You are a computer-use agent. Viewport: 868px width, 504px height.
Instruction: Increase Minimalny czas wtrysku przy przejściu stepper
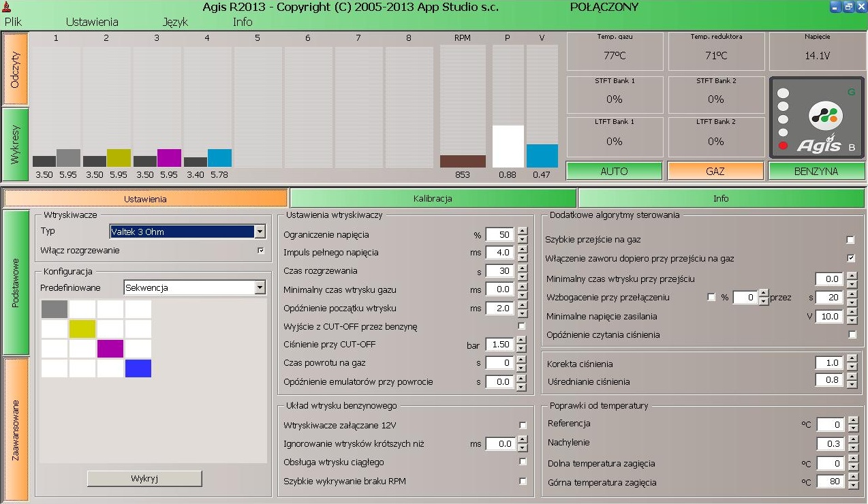(852, 275)
